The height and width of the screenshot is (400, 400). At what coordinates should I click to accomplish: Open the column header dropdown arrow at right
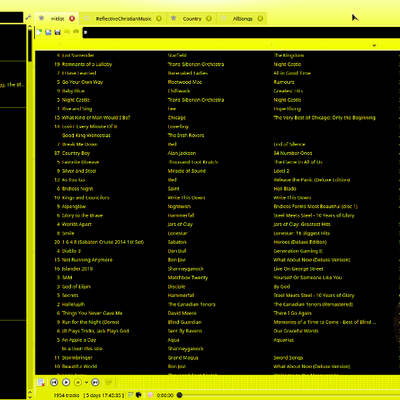(x=374, y=45)
